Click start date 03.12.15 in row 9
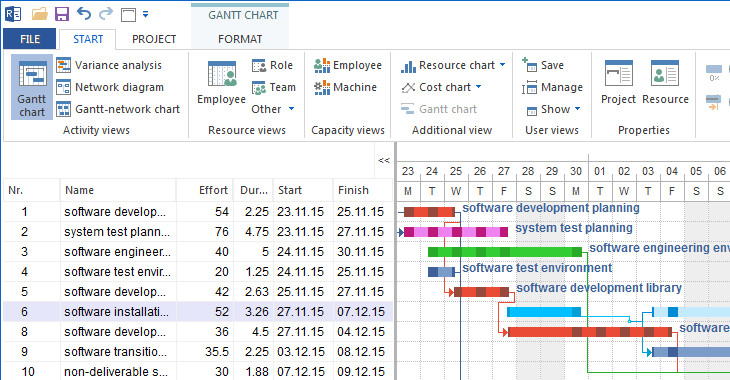Viewport: 730px width, 380px height. [301, 352]
